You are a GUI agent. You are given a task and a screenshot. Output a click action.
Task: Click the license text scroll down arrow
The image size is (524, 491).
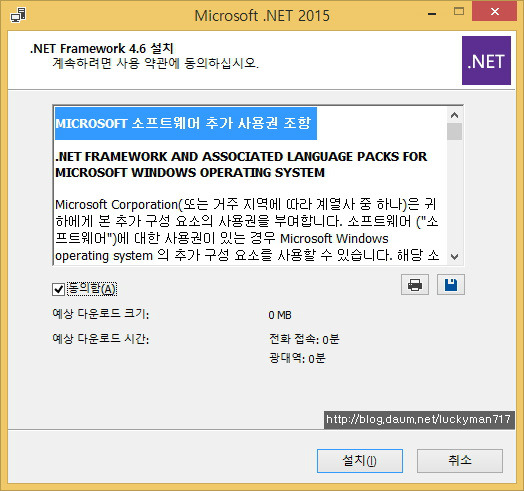tap(454, 257)
